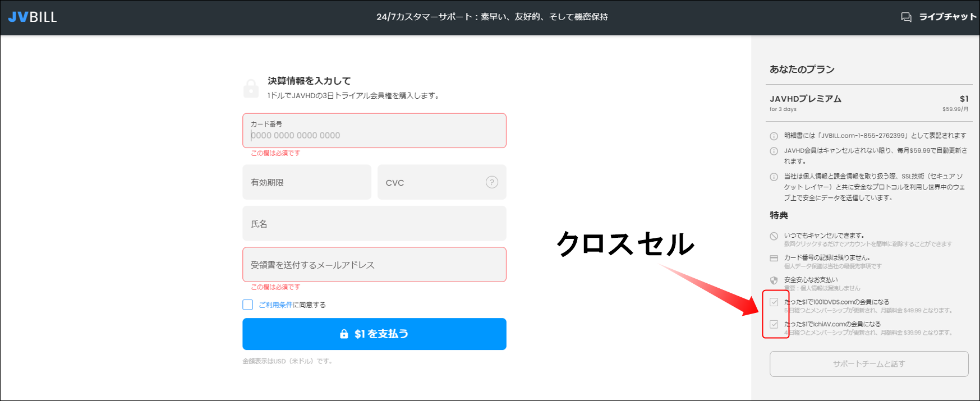
Task: Click the credit card icon under benefits
Action: (x=774, y=259)
